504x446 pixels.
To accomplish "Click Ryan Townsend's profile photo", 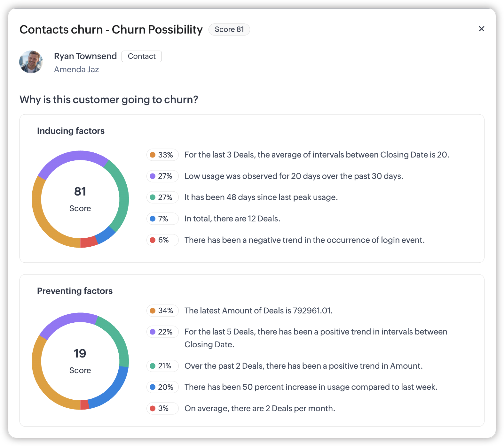I will (31, 62).
